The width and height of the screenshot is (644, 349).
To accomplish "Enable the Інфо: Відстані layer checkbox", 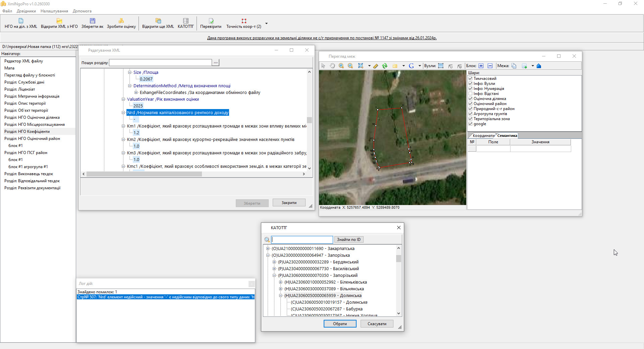I will tap(470, 94).
